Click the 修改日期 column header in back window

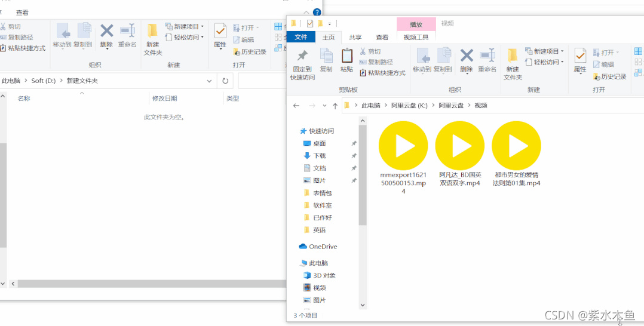(x=165, y=99)
